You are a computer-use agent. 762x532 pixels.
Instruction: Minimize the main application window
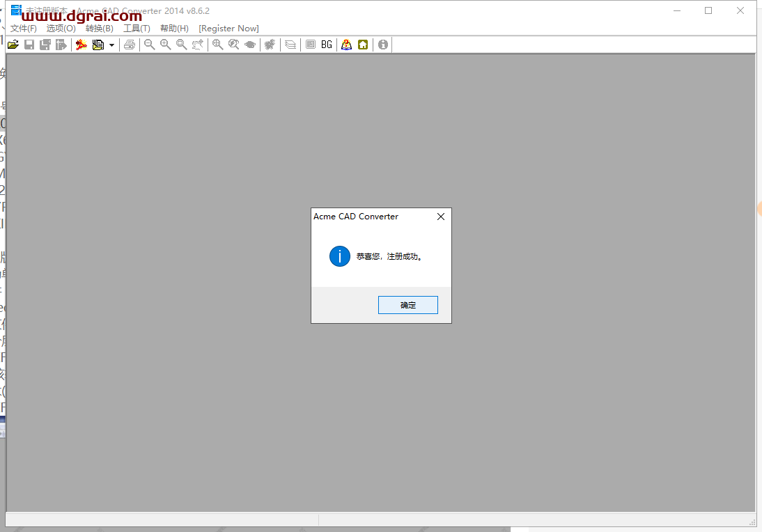click(x=677, y=10)
